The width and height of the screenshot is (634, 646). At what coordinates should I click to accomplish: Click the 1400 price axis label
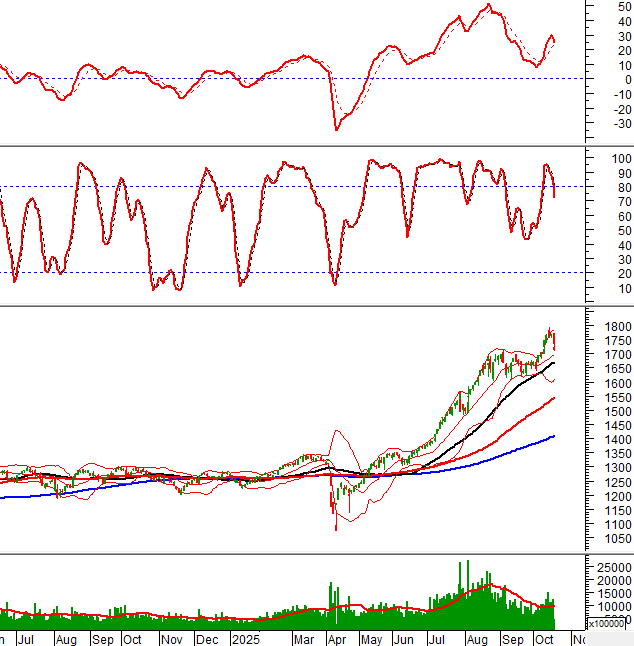[618, 440]
